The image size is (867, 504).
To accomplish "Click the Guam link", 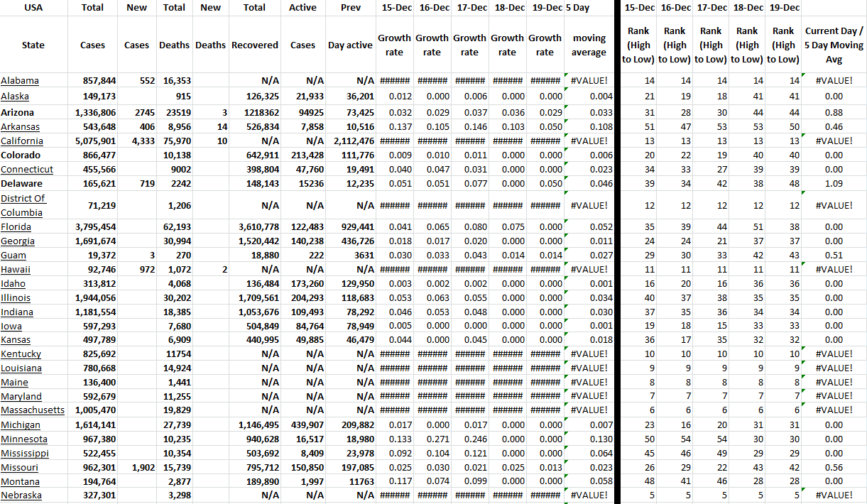I will (13, 256).
